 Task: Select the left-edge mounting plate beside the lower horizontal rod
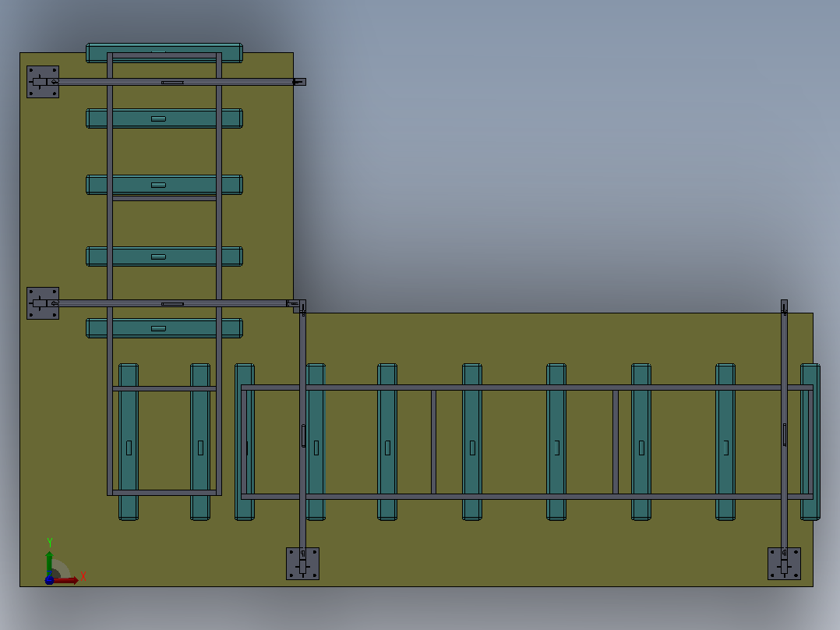[43, 303]
